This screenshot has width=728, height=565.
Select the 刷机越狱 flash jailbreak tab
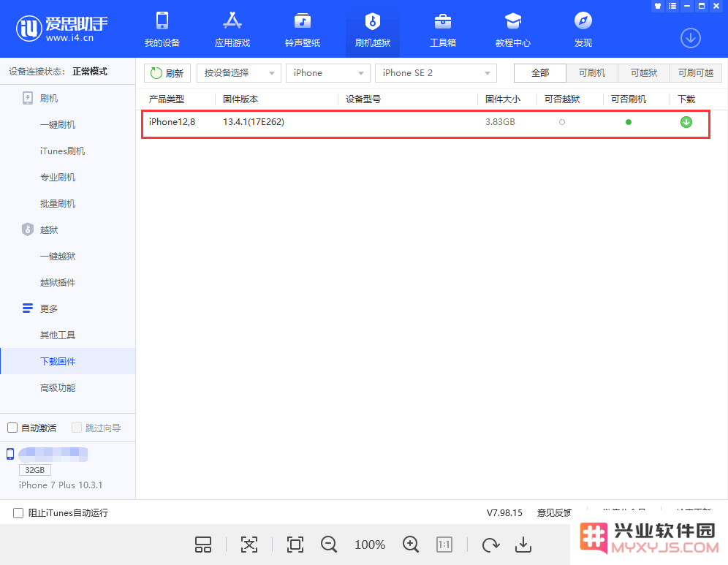click(x=373, y=30)
